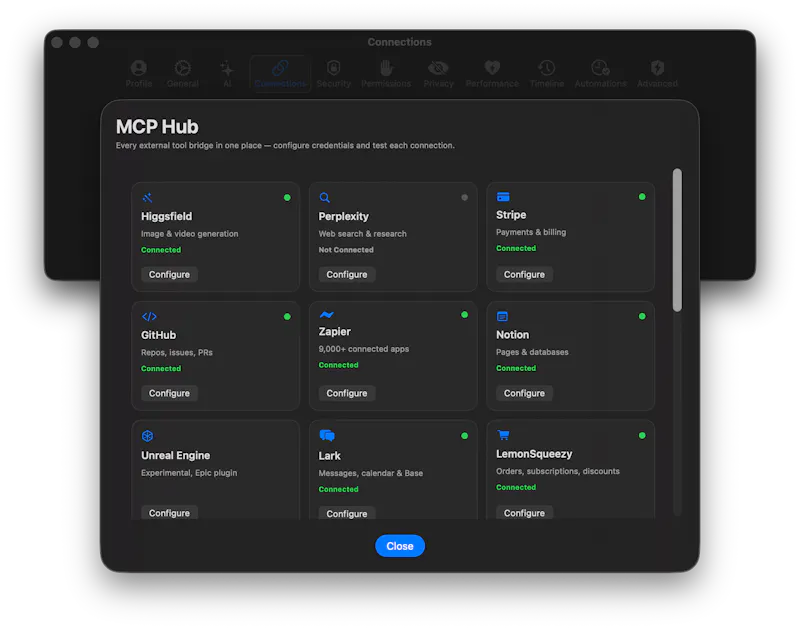Screen dimensions: 800x631
Task: Click the "Payments & billing" description
Action: click(531, 232)
